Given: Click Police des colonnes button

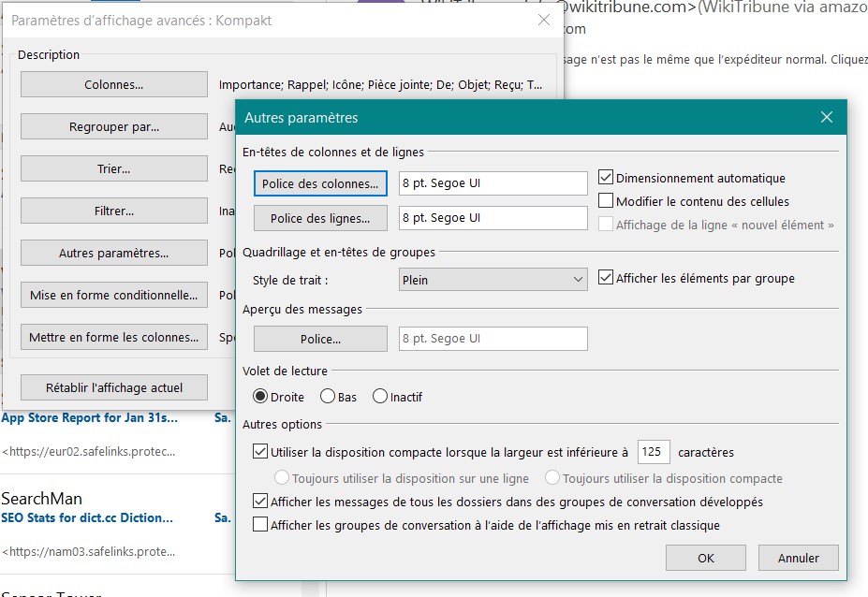Looking at the screenshot, I should 320,184.
